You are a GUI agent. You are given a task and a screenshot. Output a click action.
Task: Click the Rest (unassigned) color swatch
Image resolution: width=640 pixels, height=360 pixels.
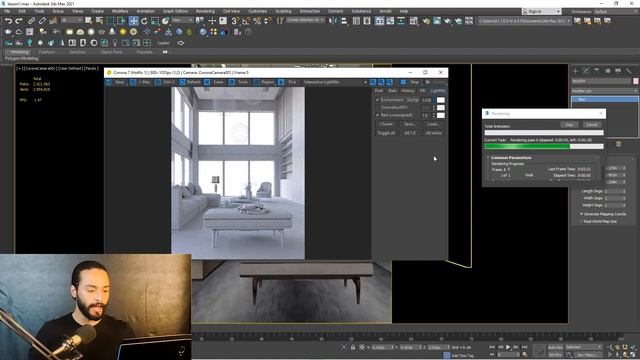(441, 116)
